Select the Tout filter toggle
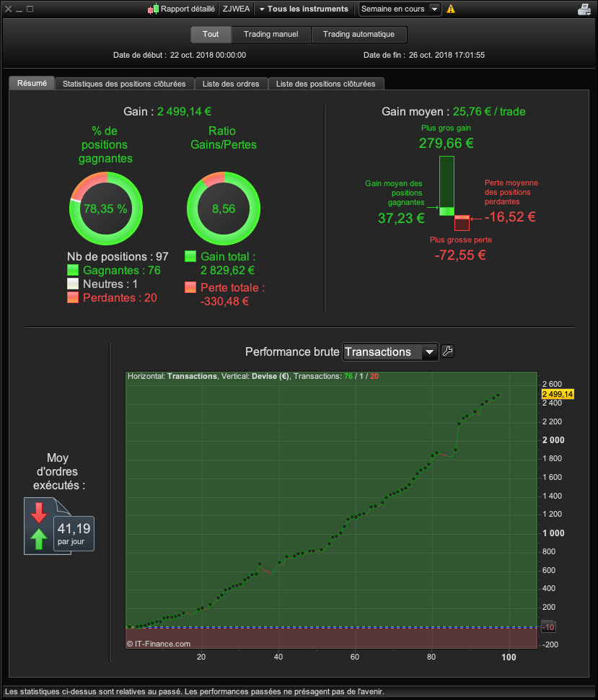598x700 pixels. pyautogui.click(x=211, y=35)
